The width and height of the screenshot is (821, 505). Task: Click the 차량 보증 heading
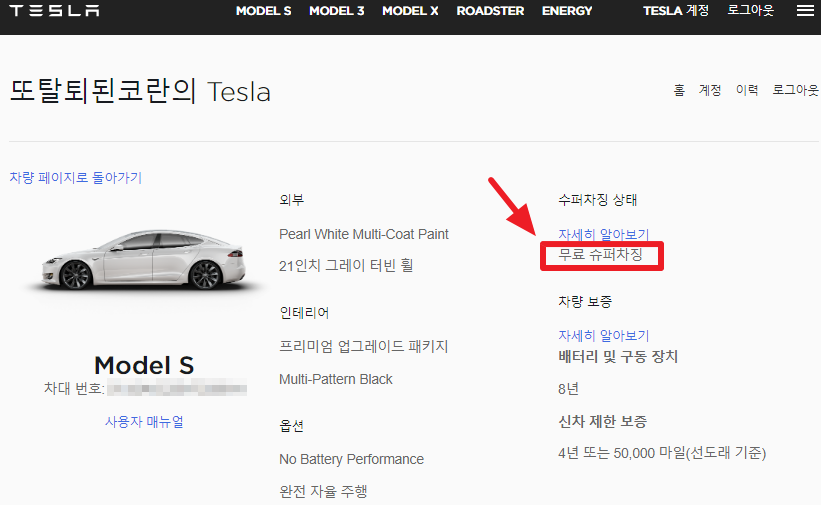585,301
